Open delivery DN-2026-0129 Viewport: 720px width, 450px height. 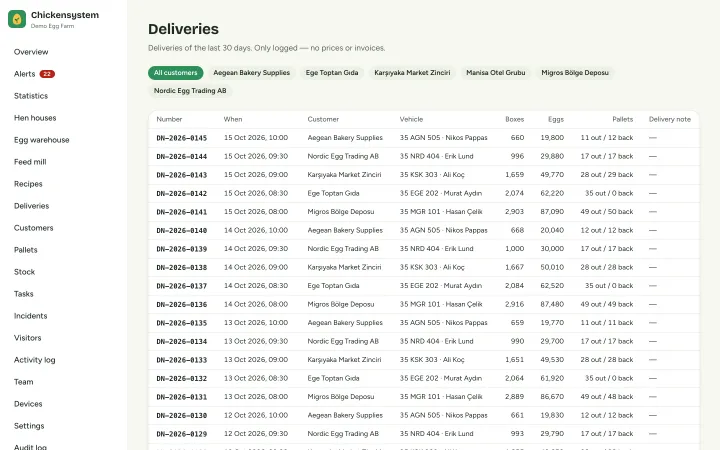[x=182, y=434]
